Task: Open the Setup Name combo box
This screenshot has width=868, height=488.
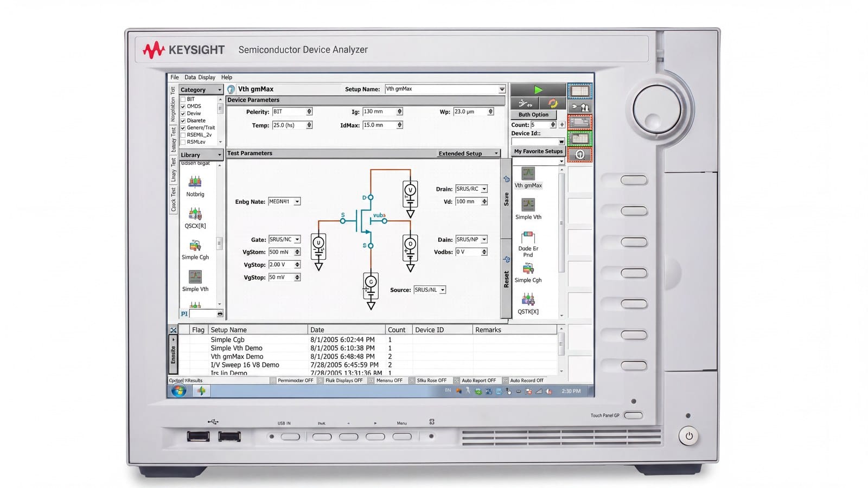Action: (x=445, y=89)
